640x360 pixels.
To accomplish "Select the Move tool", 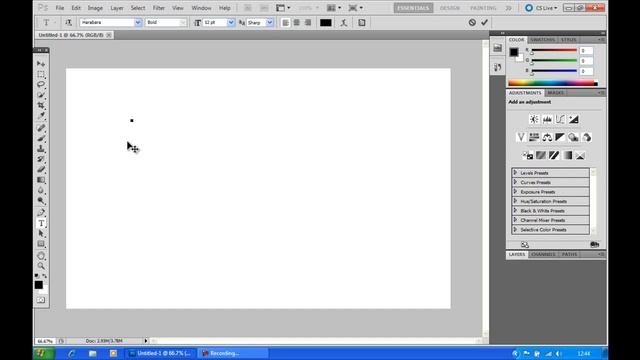I will pos(41,64).
